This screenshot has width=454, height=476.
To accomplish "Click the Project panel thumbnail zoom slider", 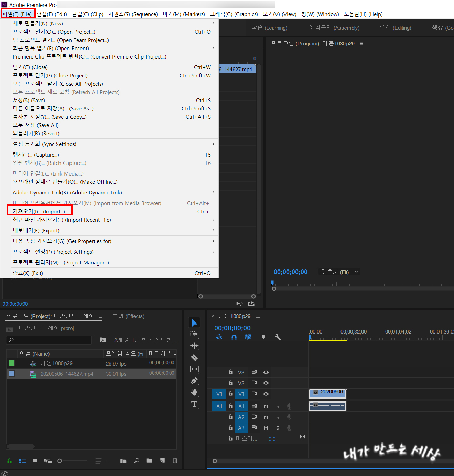I will click(72, 461).
